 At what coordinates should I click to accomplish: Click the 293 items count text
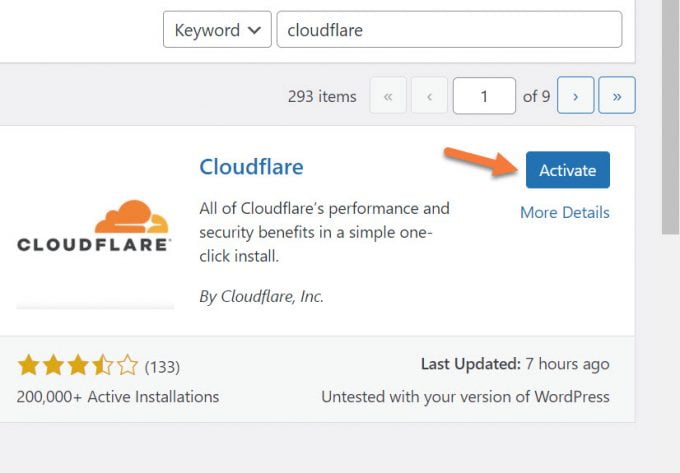[x=322, y=96]
